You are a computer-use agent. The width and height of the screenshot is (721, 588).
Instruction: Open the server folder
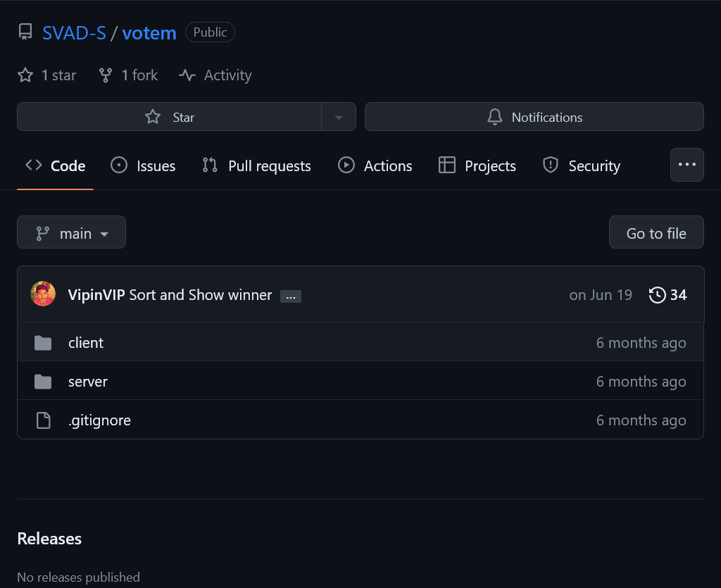[88, 381]
